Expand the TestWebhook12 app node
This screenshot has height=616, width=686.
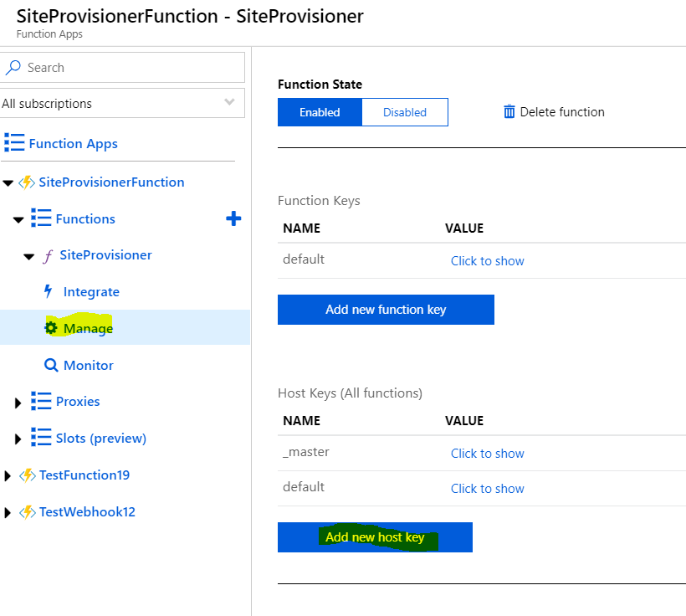[8, 512]
